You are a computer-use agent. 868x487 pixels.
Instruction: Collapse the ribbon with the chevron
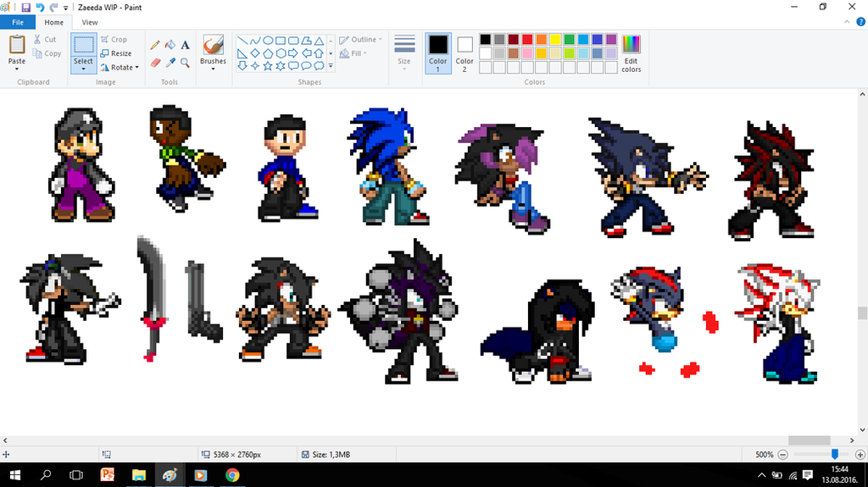coord(847,22)
